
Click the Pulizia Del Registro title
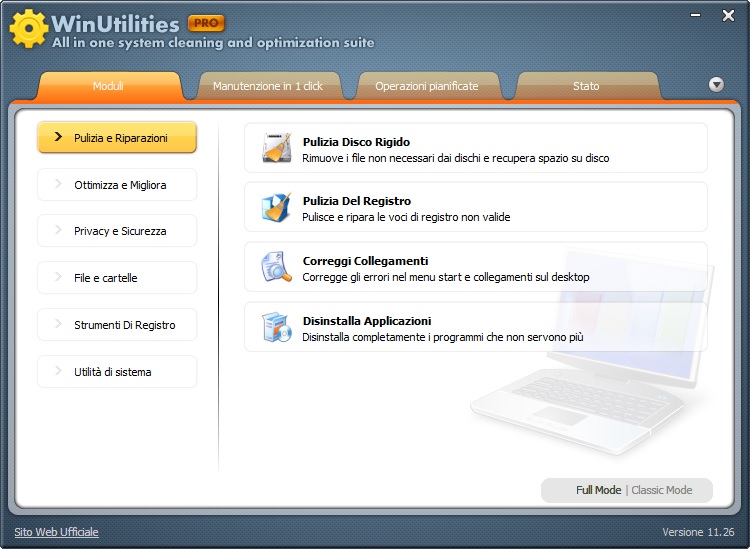point(357,201)
